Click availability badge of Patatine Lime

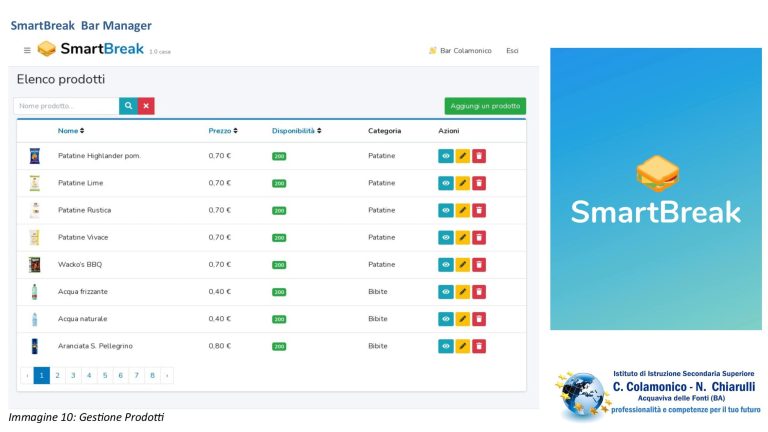tap(279, 184)
